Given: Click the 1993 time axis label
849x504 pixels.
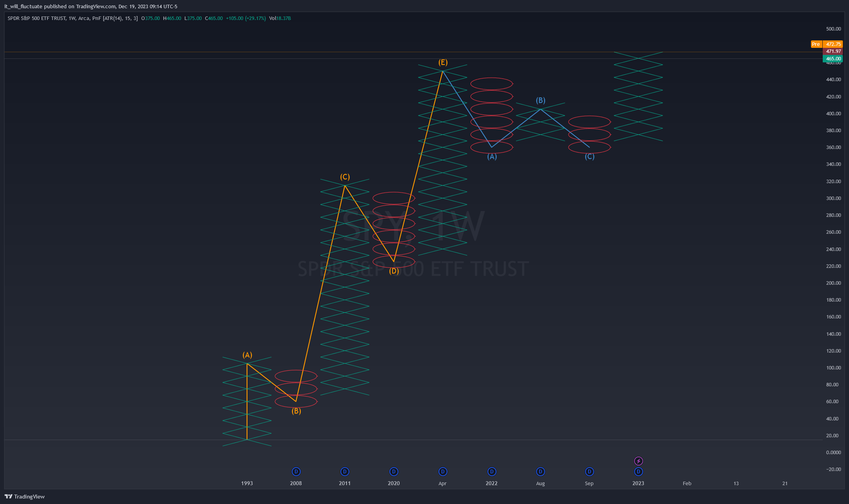Looking at the screenshot, I should (247, 483).
